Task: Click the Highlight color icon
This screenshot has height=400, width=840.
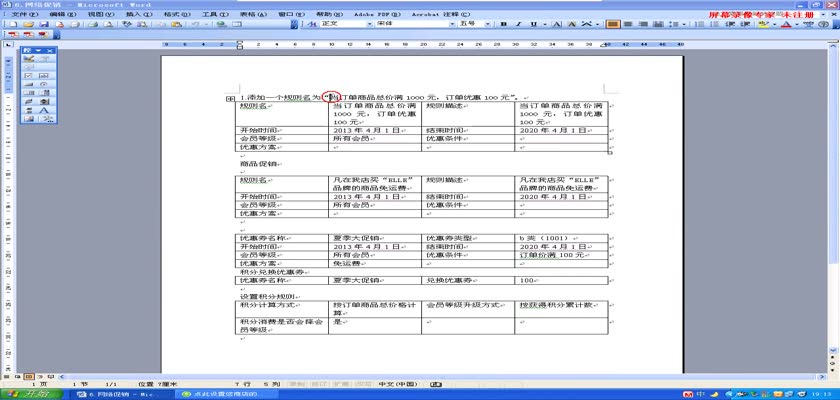Action: tap(763, 24)
